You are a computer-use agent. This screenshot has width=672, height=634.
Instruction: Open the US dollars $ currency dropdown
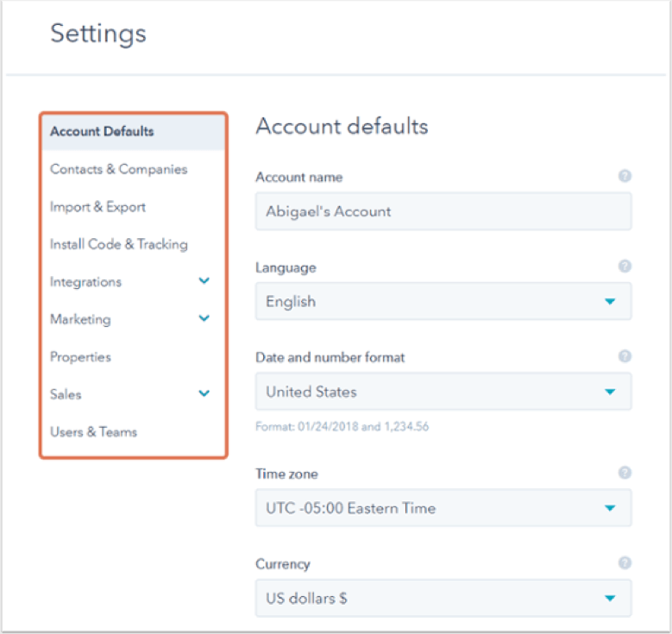click(443, 598)
